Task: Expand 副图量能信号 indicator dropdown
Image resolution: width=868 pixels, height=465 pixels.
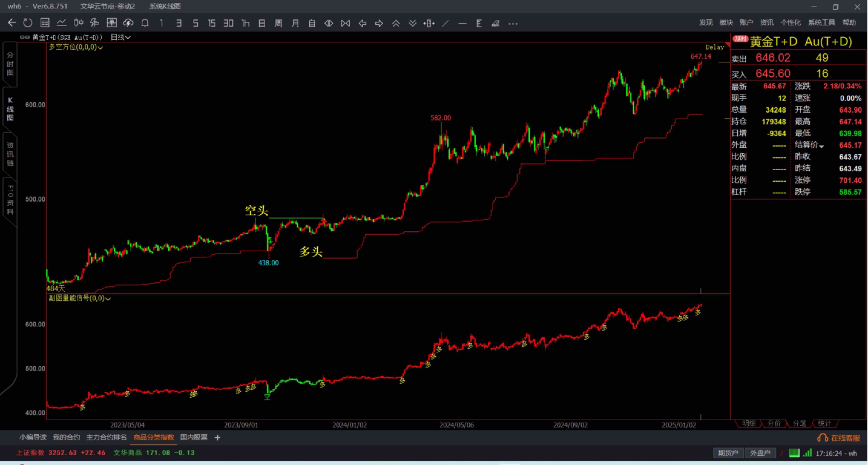Action: tap(80, 298)
